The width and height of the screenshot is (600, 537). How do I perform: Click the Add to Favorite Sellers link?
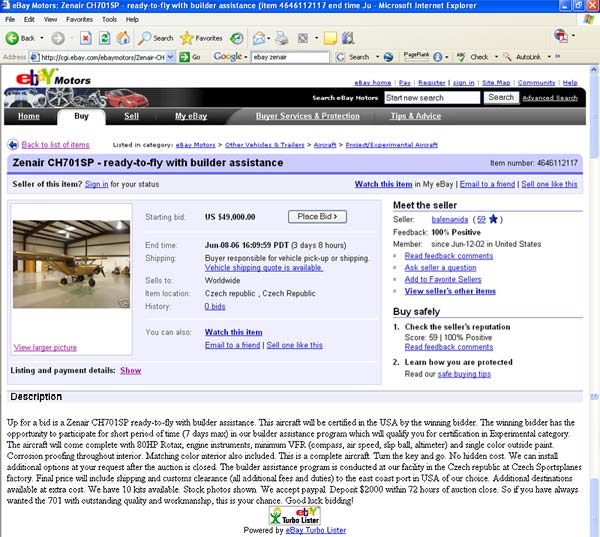[443, 279]
